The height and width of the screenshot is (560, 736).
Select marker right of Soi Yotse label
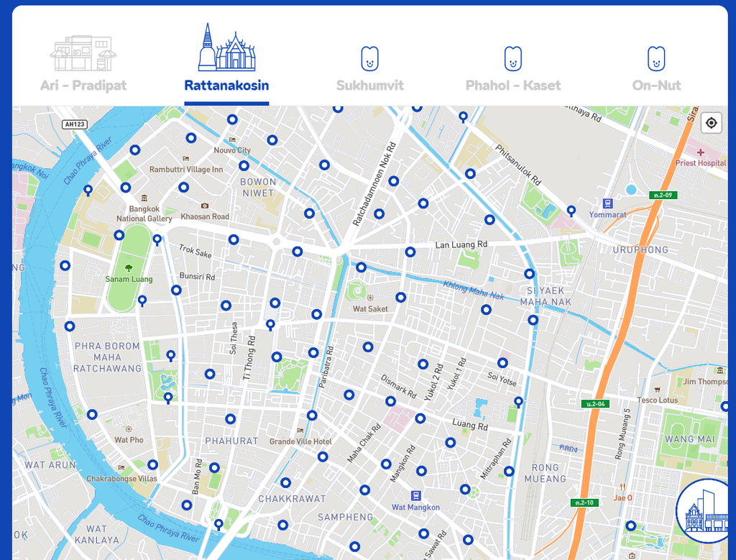pos(518,402)
